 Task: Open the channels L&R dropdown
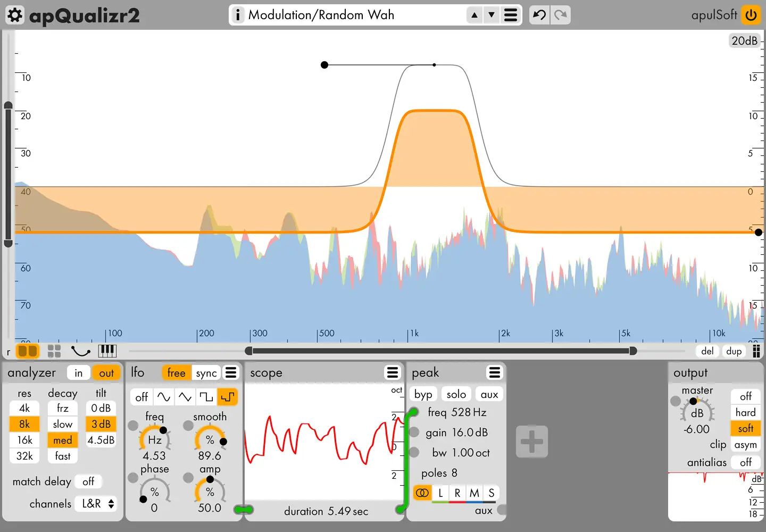click(96, 504)
